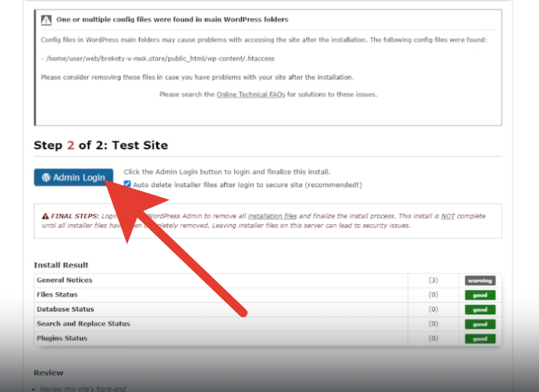The height and width of the screenshot is (392, 539).
Task: Click the General Notices count (3)
Action: tap(433, 281)
